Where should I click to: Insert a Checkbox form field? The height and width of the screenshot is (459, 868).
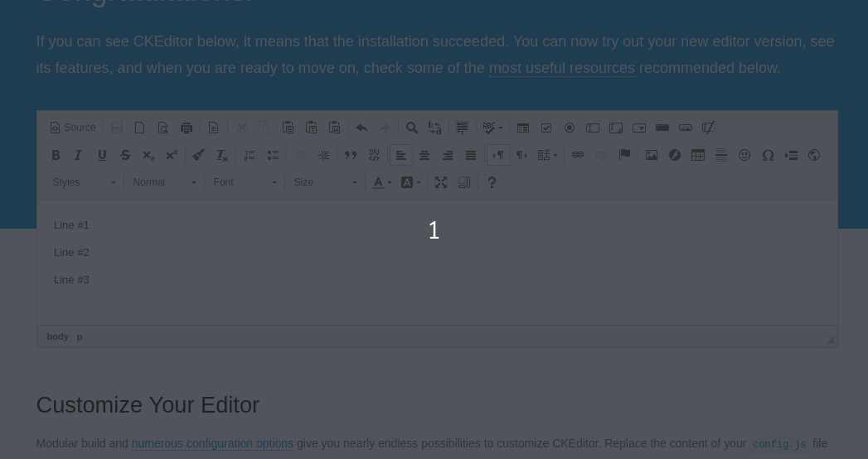[x=546, y=128]
